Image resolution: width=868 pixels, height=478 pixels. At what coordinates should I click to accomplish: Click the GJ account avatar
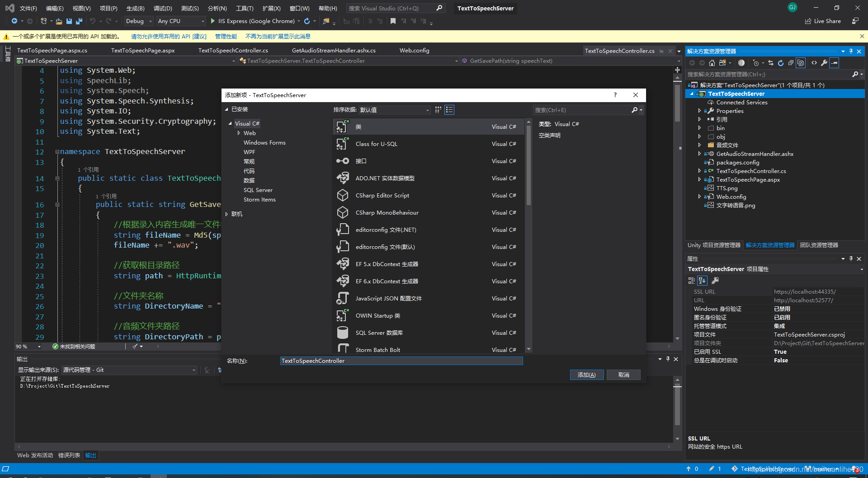[x=793, y=7]
